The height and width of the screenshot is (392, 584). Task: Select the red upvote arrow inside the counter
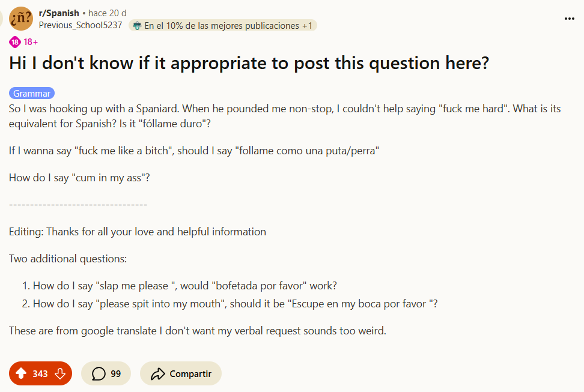pos(20,373)
